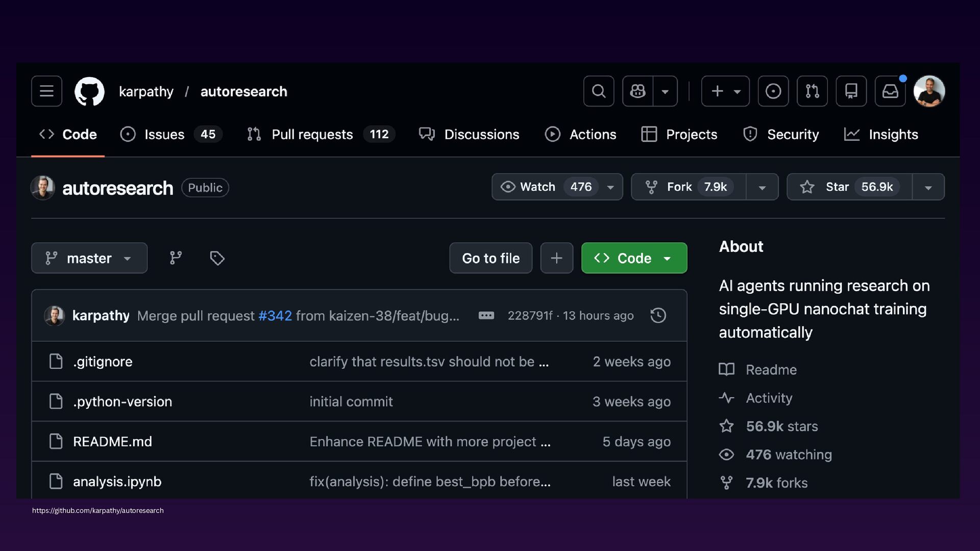Open the search magnifier icon
The height and width of the screenshot is (551, 980).
598,91
